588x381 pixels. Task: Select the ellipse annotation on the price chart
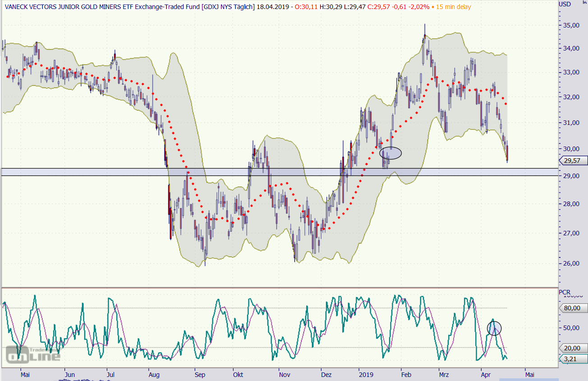pos(390,153)
